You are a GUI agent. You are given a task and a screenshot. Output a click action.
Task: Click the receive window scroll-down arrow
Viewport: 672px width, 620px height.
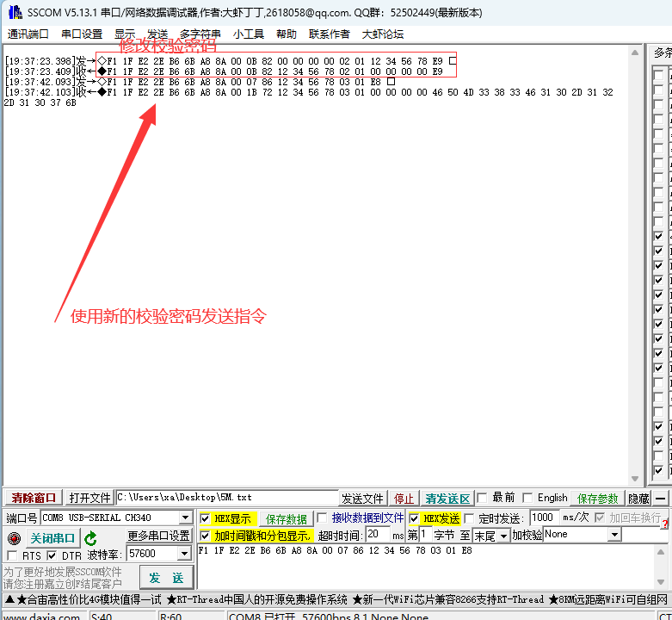(635, 479)
